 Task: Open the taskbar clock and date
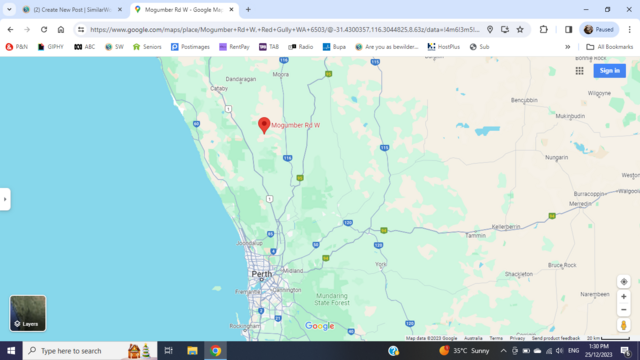[598, 351]
